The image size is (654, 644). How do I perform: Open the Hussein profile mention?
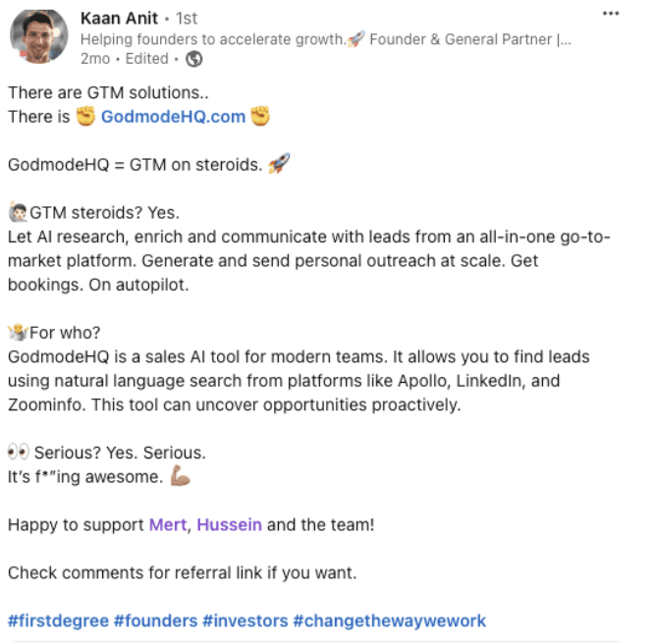(x=229, y=524)
